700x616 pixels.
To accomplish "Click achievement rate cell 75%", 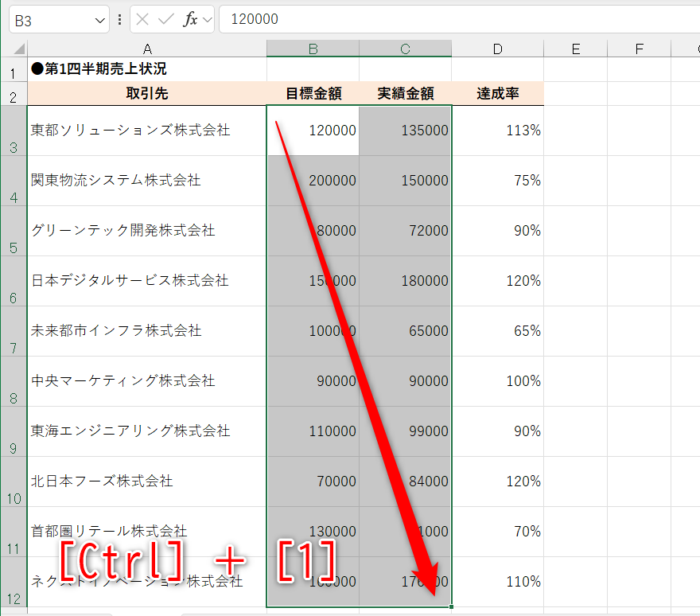I will pos(498,181).
